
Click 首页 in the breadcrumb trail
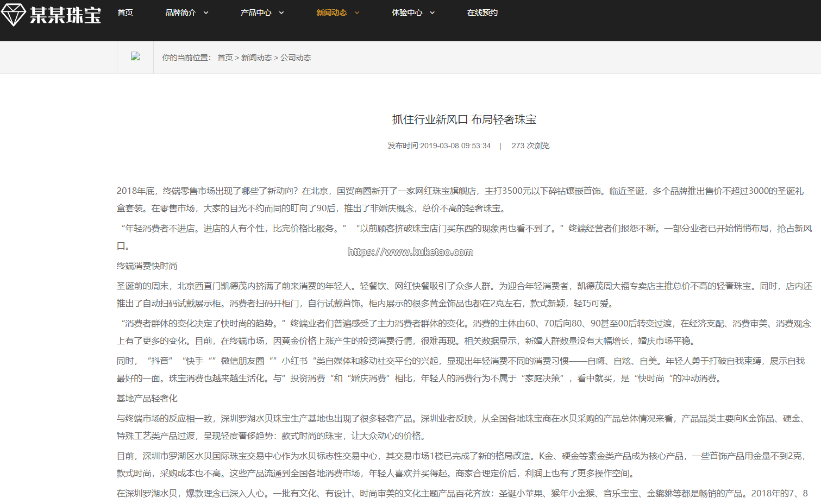pyautogui.click(x=225, y=58)
